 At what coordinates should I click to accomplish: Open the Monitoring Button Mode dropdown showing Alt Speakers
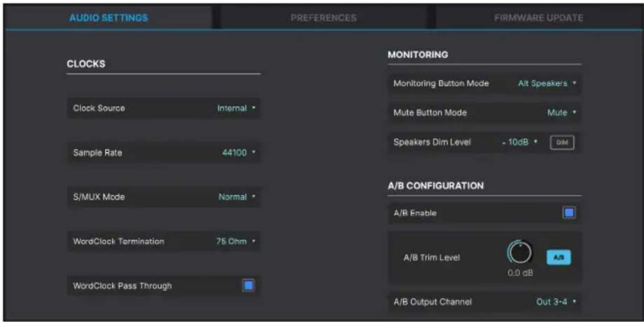pos(547,84)
